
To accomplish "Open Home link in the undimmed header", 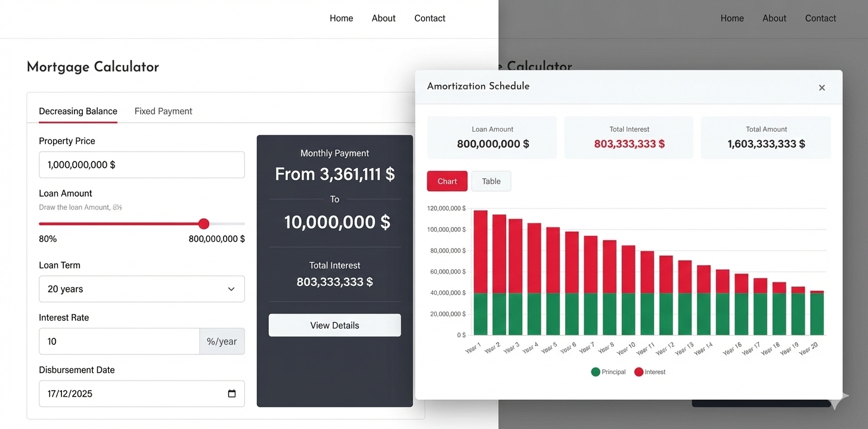I will (x=341, y=18).
